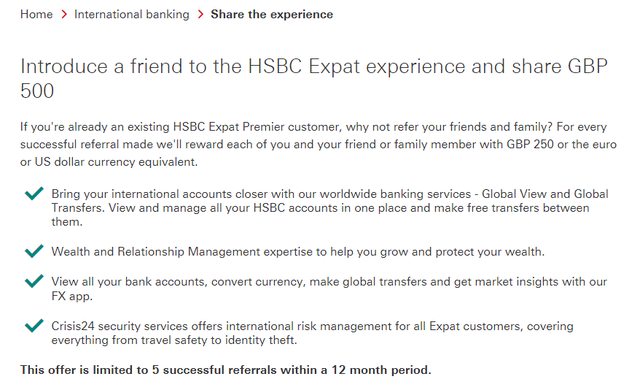Click 'US dollar currency equivalent' text
Image resolution: width=640 pixels, height=390 pixels.
116,162
